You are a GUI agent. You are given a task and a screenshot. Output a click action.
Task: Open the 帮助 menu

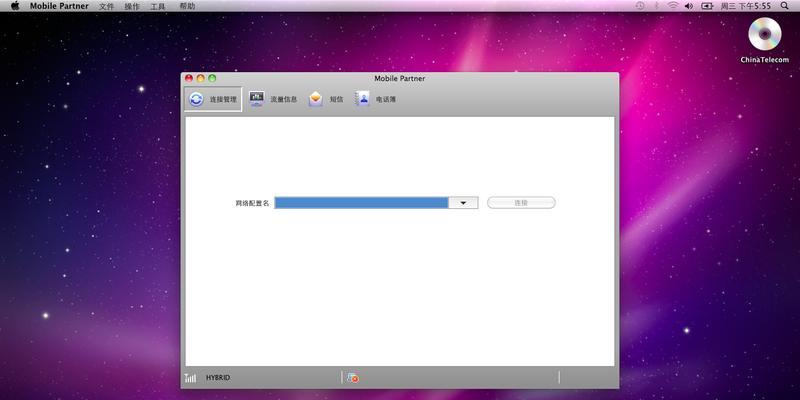tap(187, 6)
